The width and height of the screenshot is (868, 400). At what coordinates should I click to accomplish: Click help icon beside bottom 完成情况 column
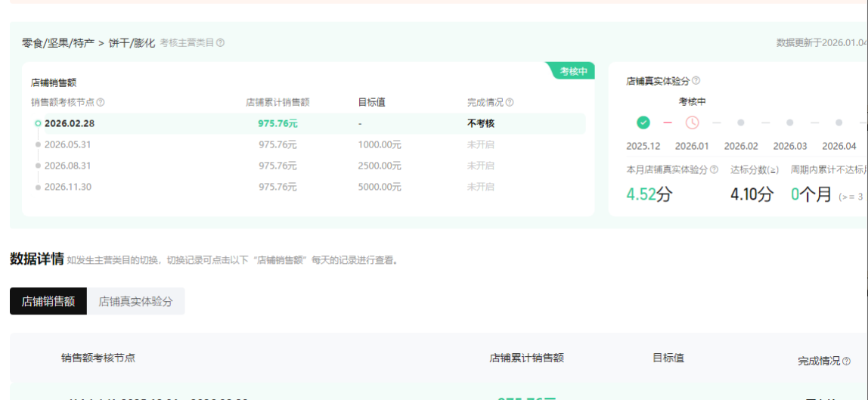click(846, 361)
